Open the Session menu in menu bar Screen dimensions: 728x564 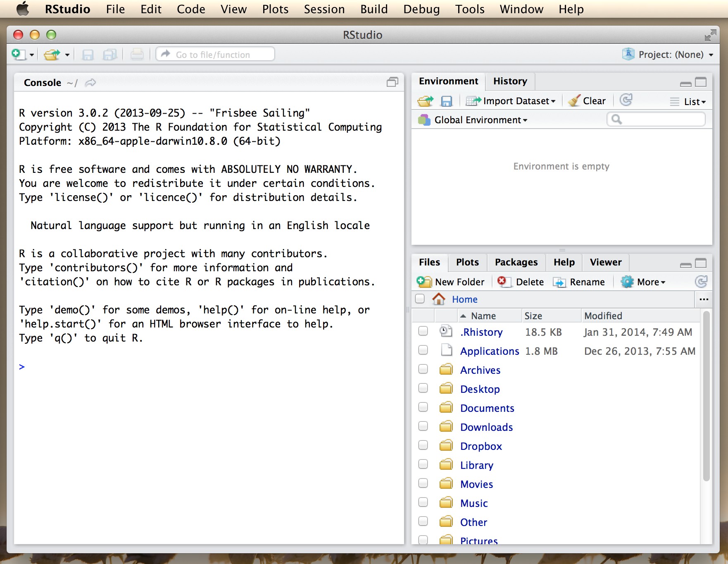(324, 9)
